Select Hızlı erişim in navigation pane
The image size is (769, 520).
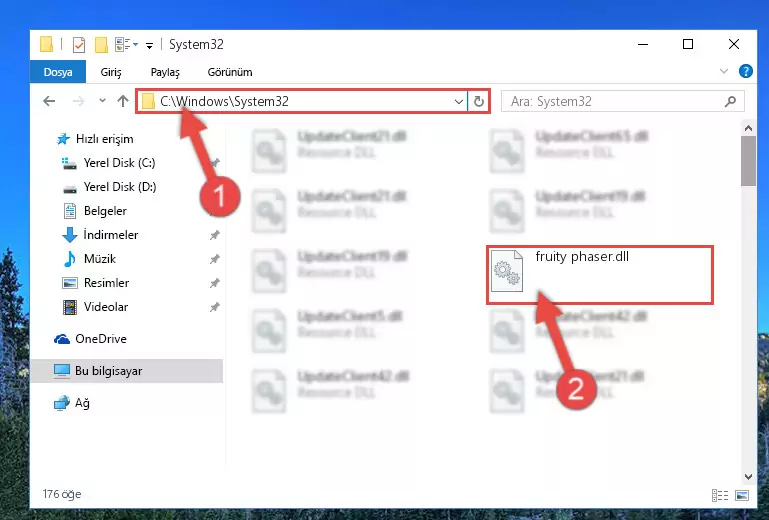click(x=104, y=139)
